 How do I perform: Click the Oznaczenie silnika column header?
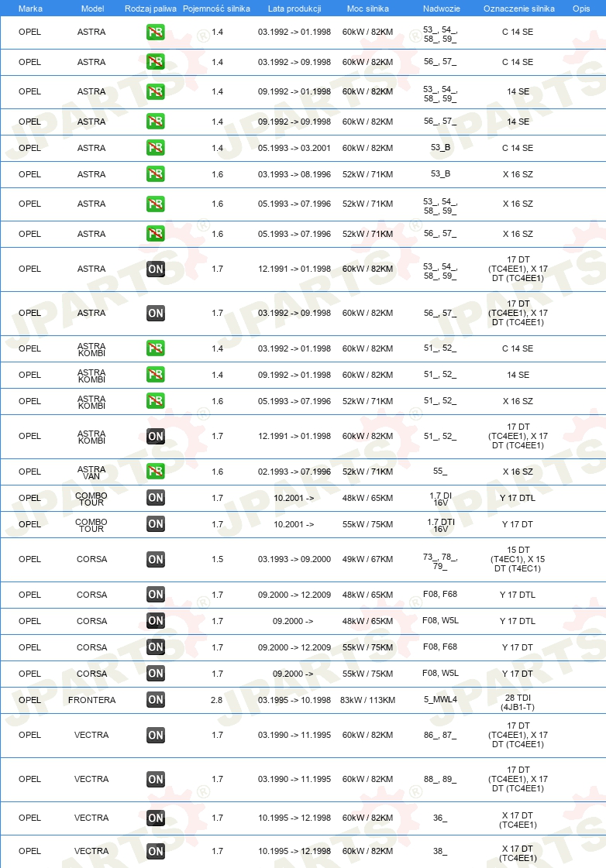coord(519,9)
